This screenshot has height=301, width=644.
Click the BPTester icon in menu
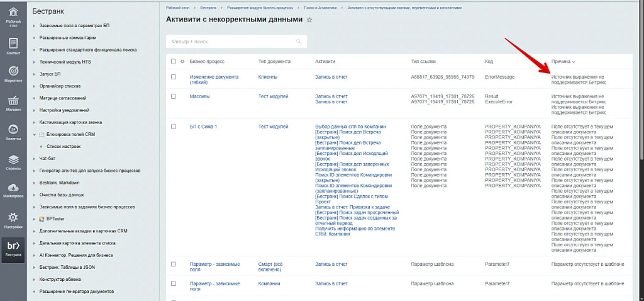(x=41, y=219)
